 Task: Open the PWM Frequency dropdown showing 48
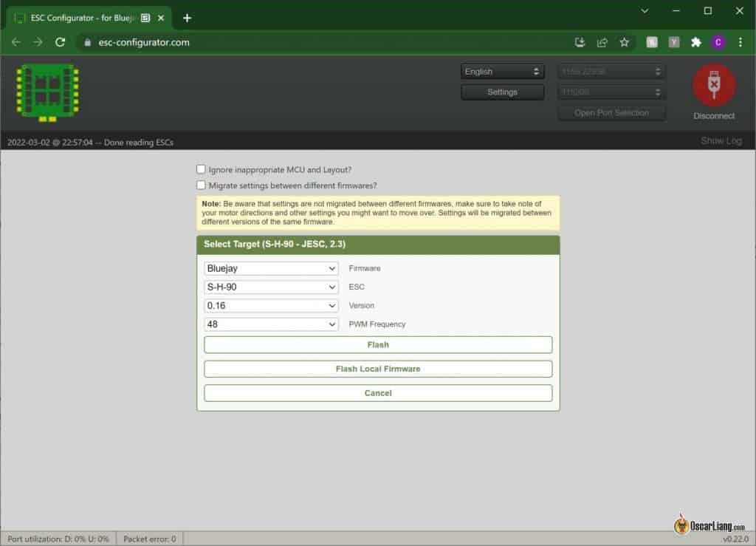click(271, 324)
